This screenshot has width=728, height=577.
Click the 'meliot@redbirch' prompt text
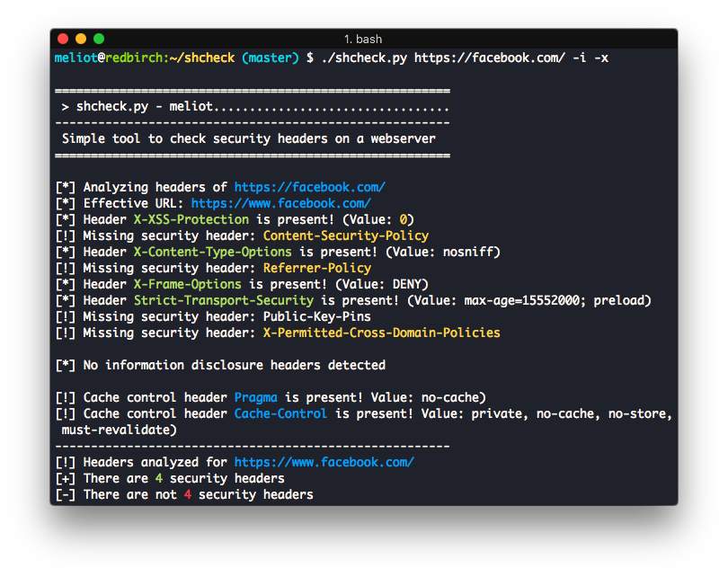(x=108, y=58)
